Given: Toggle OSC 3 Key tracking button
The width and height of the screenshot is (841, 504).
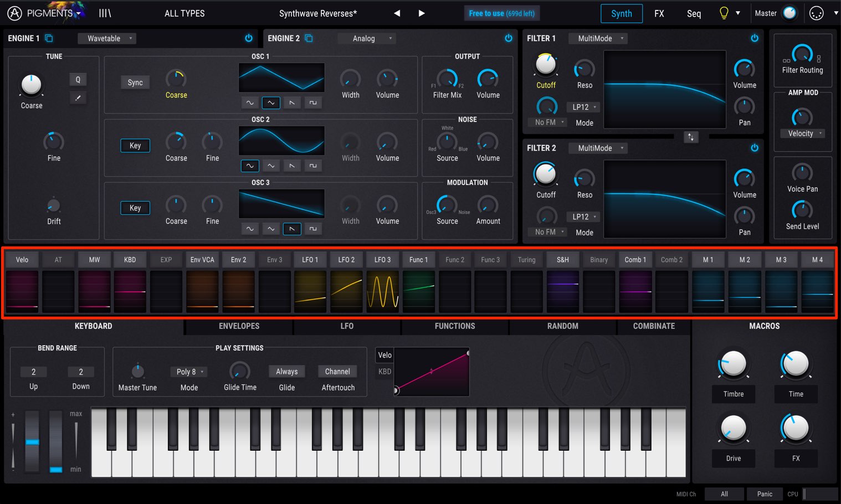Looking at the screenshot, I should coord(135,208).
